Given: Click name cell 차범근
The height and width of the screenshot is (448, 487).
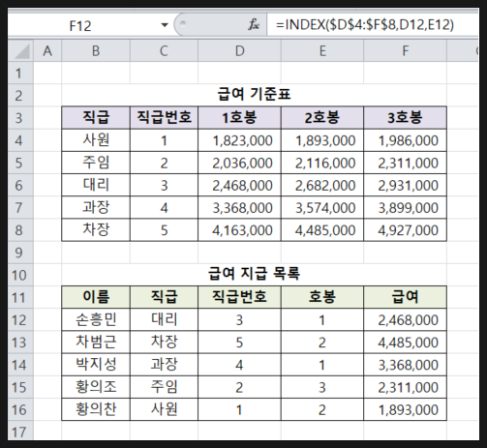Looking at the screenshot, I should click(96, 343).
